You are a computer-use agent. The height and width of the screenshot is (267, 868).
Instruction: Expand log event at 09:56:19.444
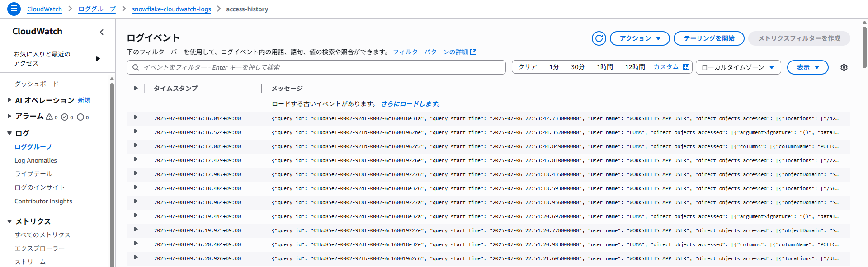[x=136, y=215]
